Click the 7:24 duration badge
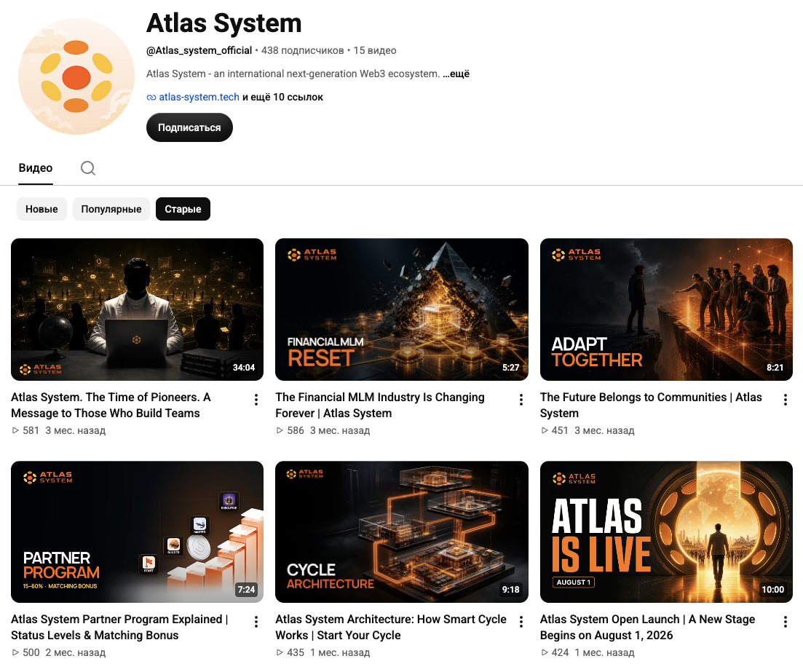The image size is (803, 672). [x=246, y=590]
